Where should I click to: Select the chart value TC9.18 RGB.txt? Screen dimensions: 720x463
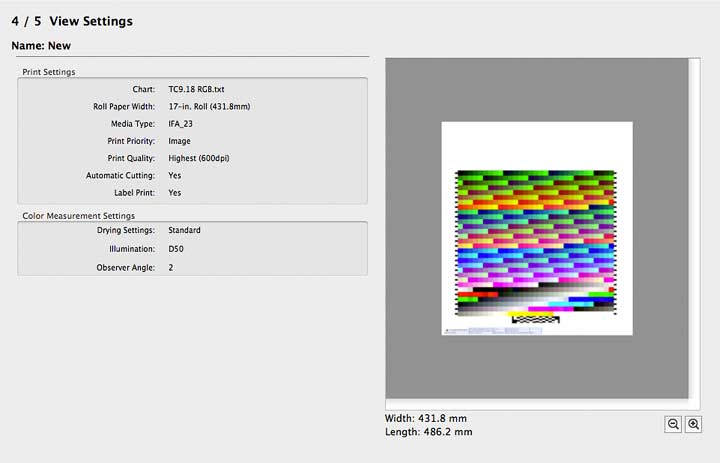196,89
